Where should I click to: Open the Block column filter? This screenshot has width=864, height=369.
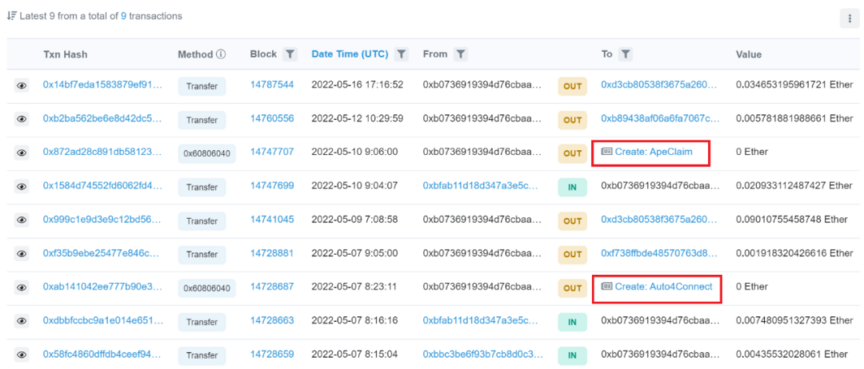click(x=290, y=54)
